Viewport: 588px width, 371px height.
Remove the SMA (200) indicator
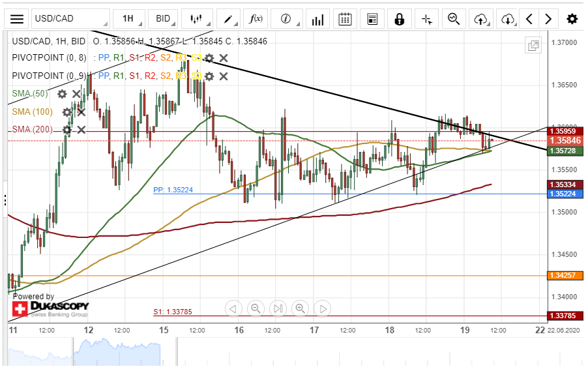81,130
